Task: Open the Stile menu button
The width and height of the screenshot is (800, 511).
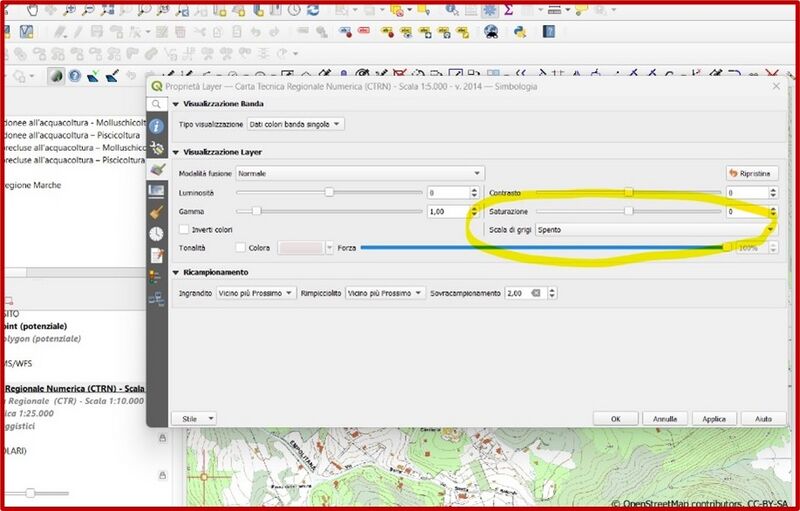Action: click(194, 418)
